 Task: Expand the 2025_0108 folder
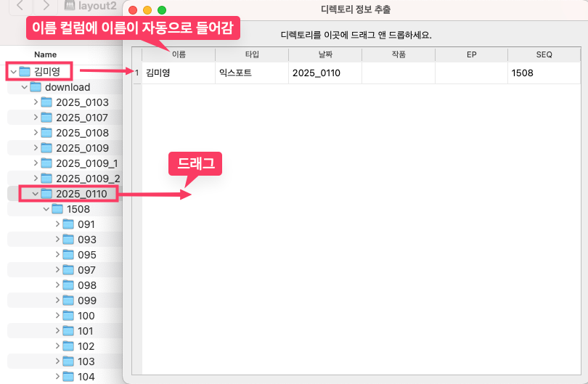pyautogui.click(x=36, y=133)
